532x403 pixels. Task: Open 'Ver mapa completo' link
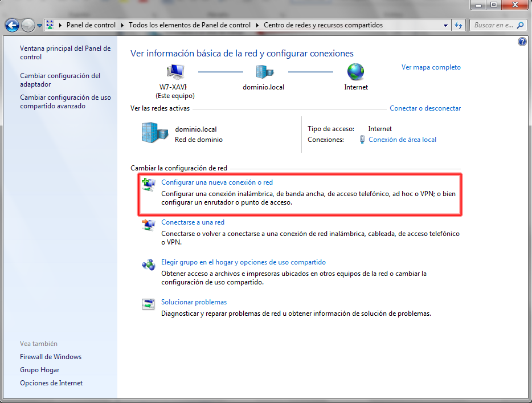pos(431,67)
